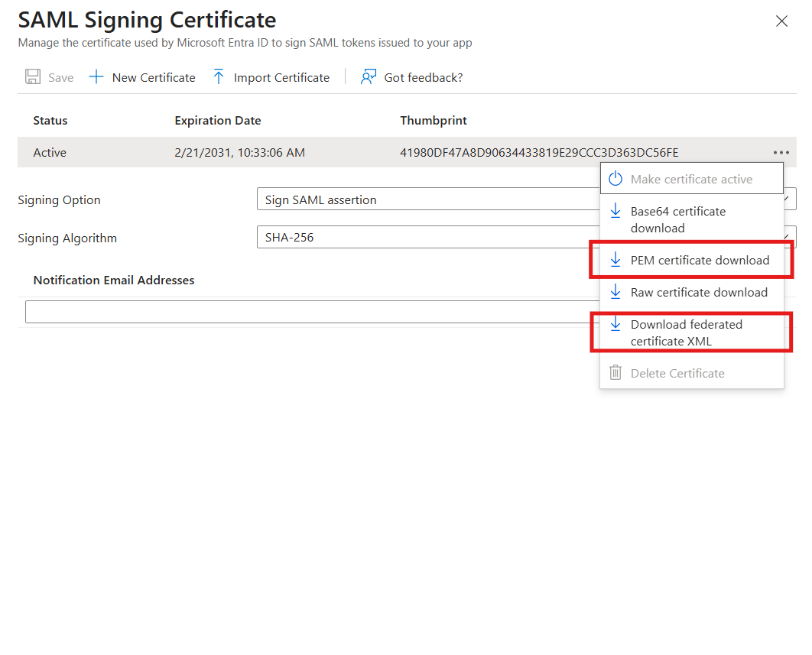Click the trash icon next to Delete Certificate
Screen dimensions: 812x655
[615, 373]
